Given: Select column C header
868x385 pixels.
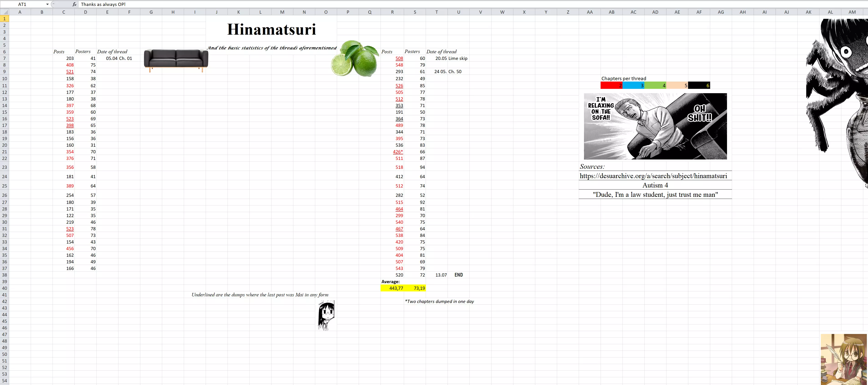Looking at the screenshot, I should point(64,12).
